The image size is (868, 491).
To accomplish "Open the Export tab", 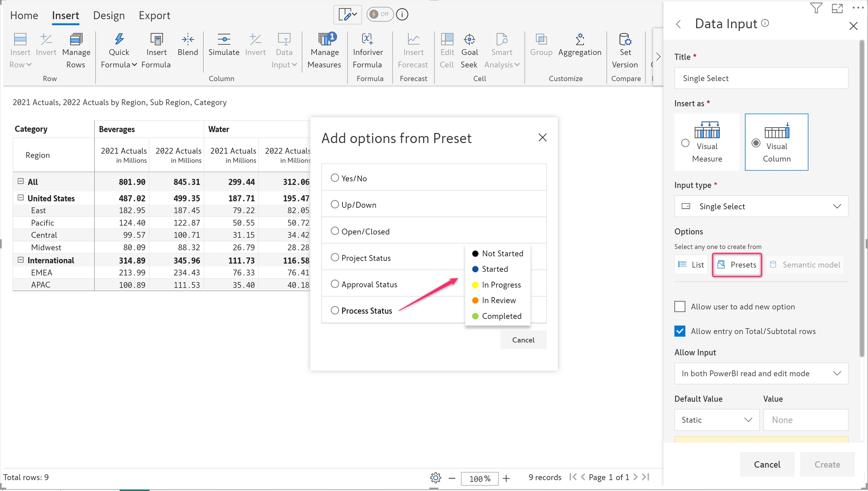I will [x=154, y=15].
